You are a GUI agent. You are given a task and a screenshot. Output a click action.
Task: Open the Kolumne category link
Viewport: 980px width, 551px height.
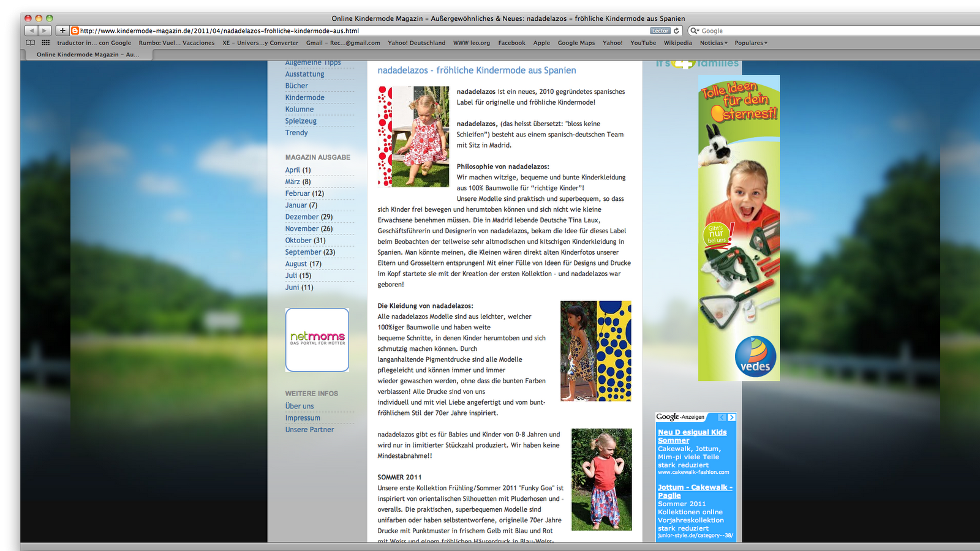[x=299, y=109]
